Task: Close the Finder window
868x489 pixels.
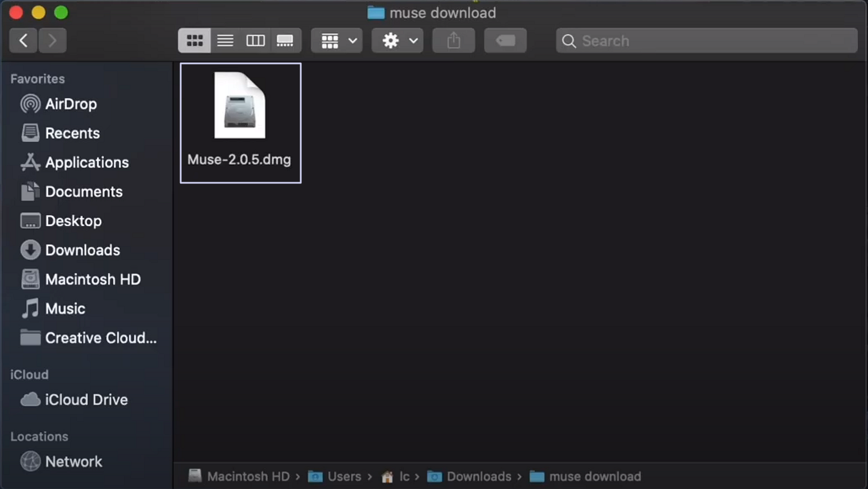Action: [16, 12]
